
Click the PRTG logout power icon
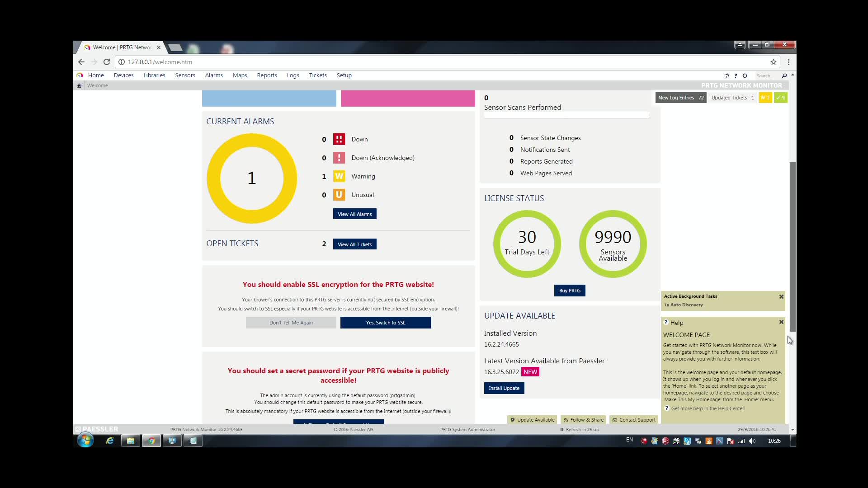(745, 75)
